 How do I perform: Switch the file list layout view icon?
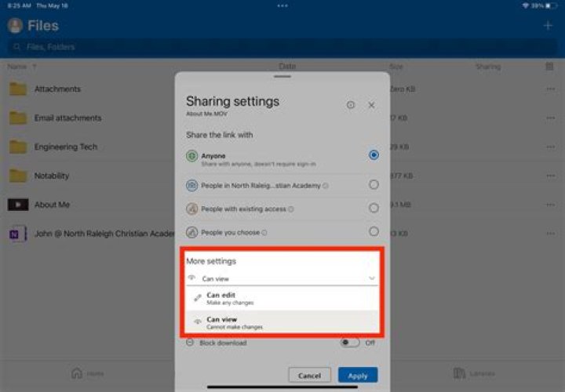pyautogui.click(x=549, y=66)
